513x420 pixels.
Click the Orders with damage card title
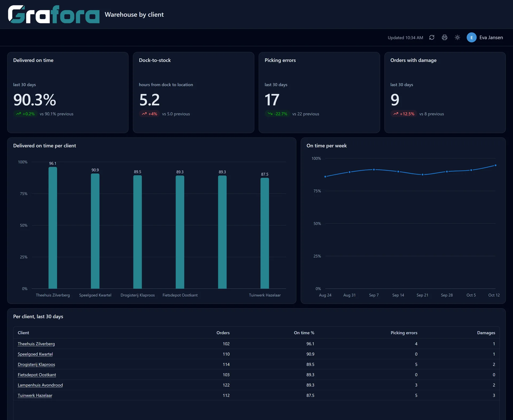pyautogui.click(x=413, y=60)
